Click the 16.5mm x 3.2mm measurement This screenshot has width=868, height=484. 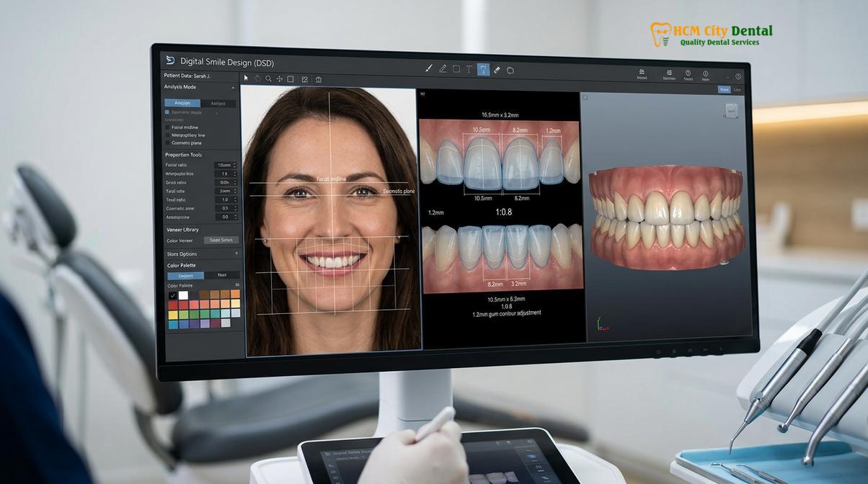(x=500, y=115)
